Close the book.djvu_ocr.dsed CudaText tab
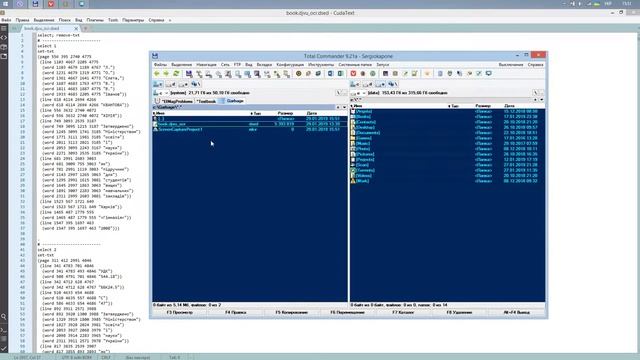The image size is (640, 360). tap(76, 29)
